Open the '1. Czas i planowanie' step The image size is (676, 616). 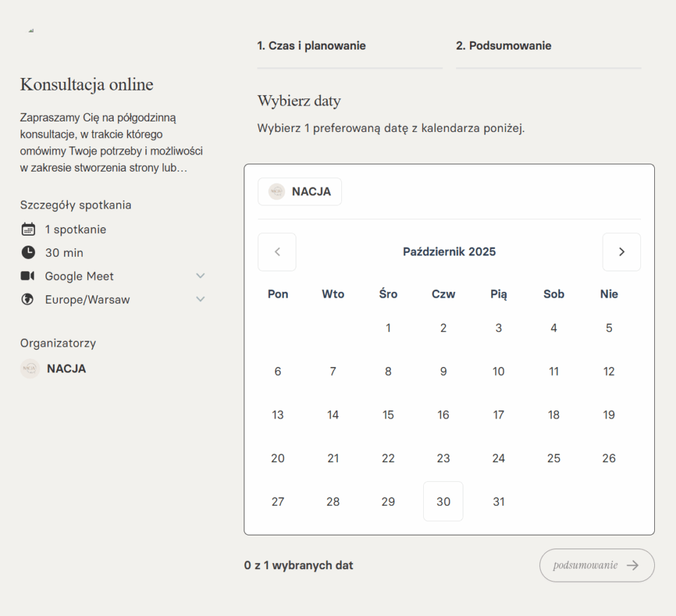point(312,46)
